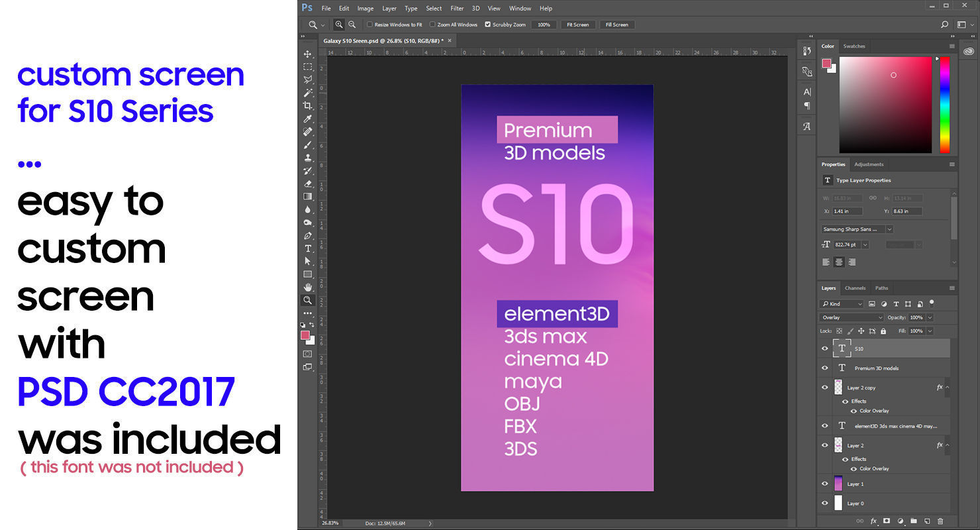This screenshot has width=980, height=530.
Task: Select the Hand tool
Action: pyautogui.click(x=307, y=287)
